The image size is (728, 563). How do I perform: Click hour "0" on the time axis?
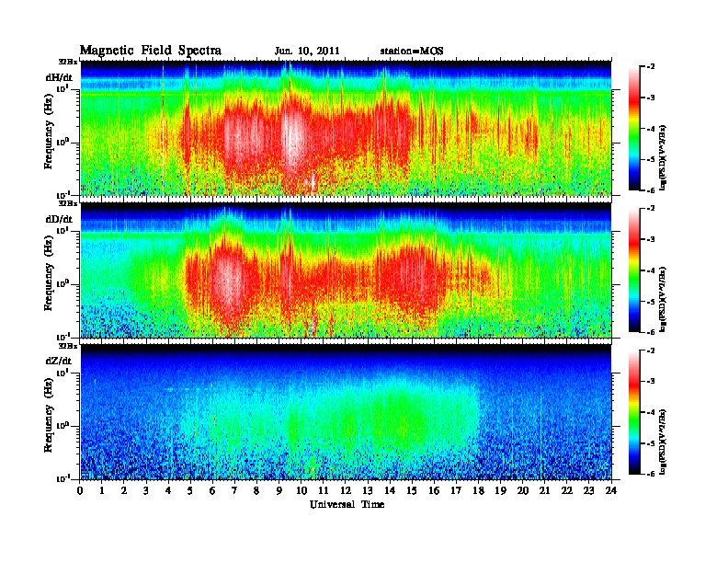tap(80, 490)
